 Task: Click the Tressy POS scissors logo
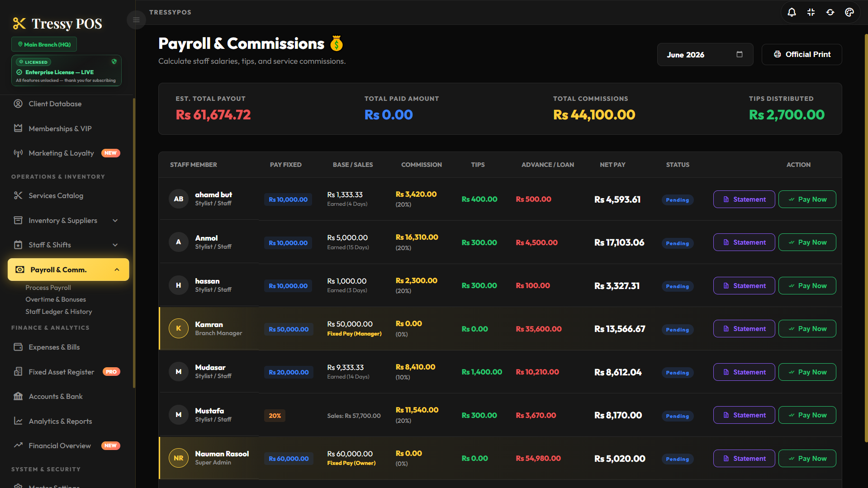pos(19,24)
